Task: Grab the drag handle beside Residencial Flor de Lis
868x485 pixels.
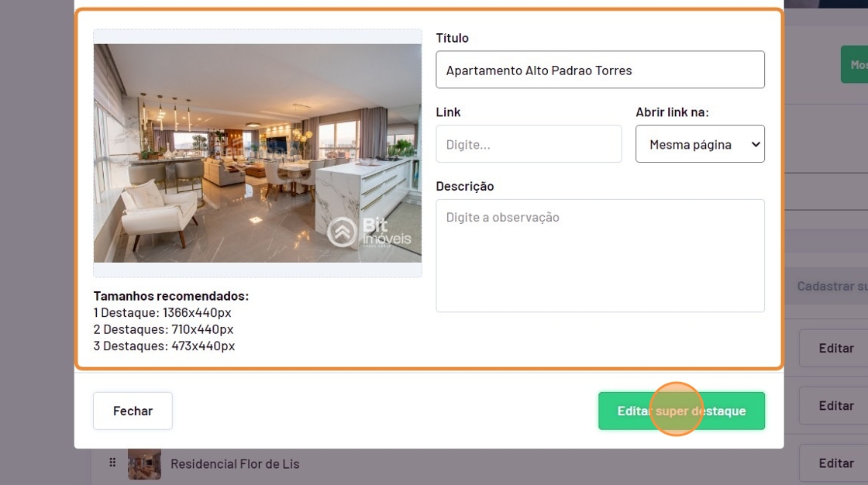Action: (x=112, y=463)
